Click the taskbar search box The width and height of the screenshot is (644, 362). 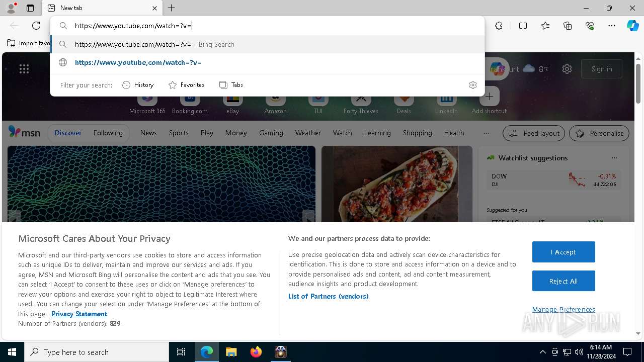[x=97, y=352]
